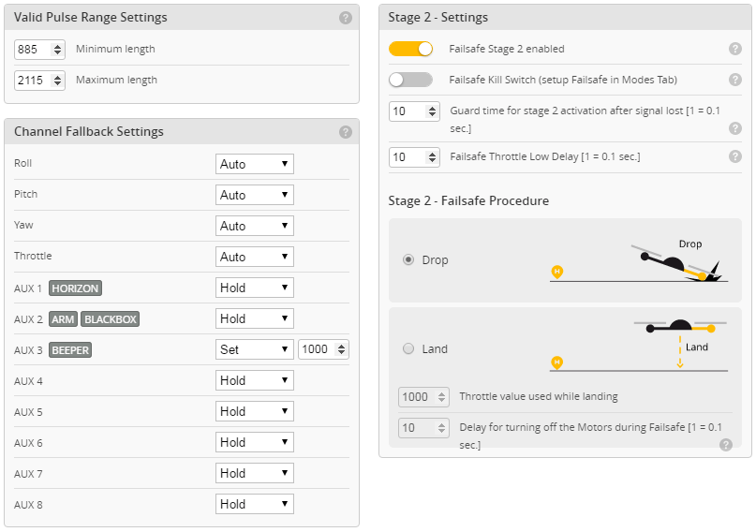
Task: Click help icon for Channel Fallback Settings
Action: [346, 132]
